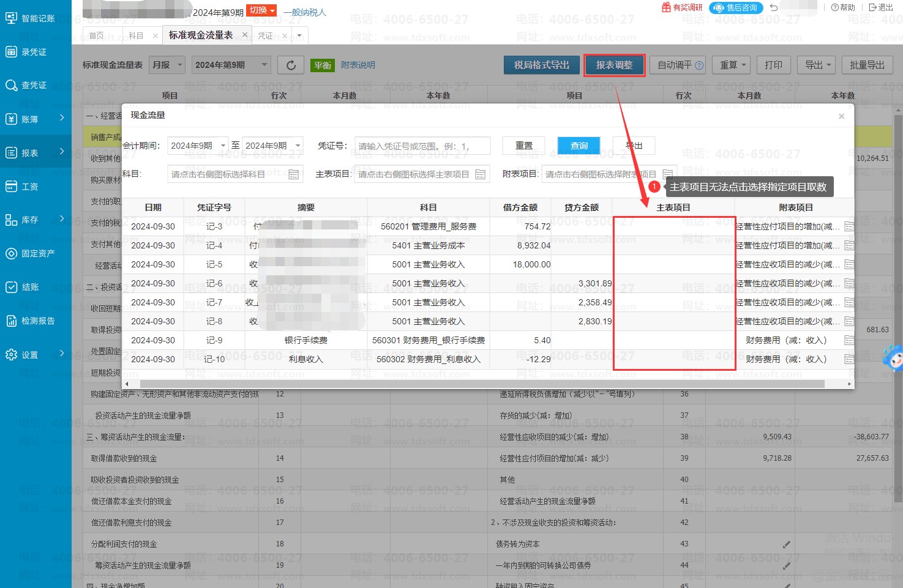Click the refresh icon beside the period selector

tap(291, 65)
